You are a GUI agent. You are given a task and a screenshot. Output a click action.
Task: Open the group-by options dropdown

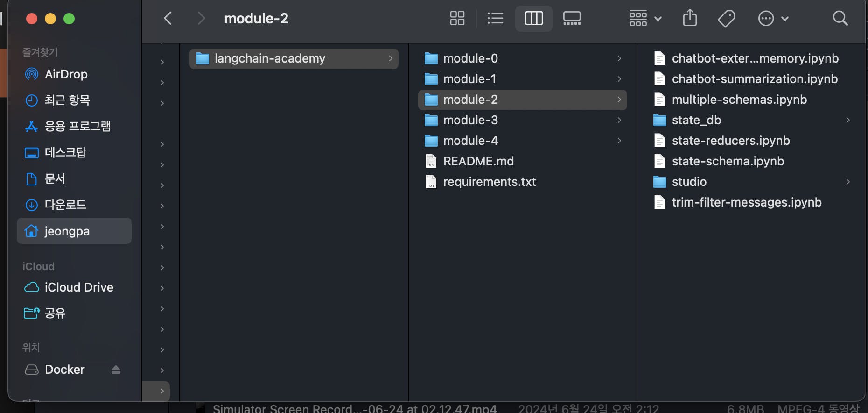pyautogui.click(x=645, y=19)
